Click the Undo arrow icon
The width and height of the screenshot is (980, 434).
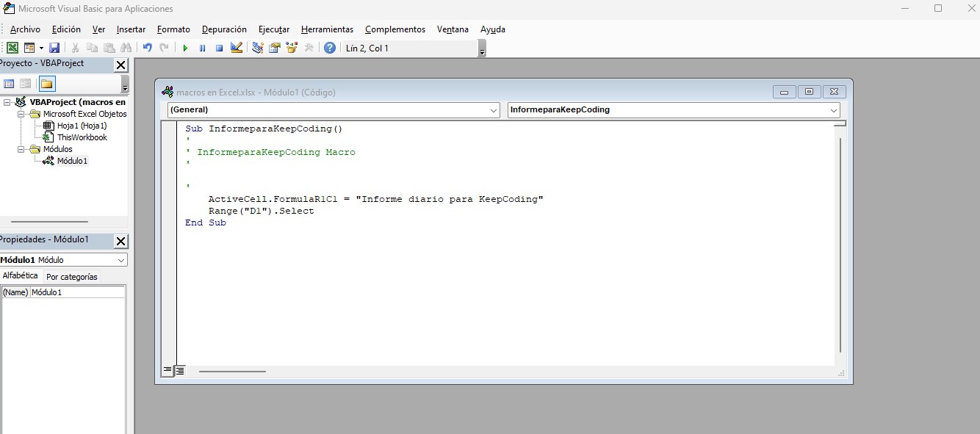point(147,48)
